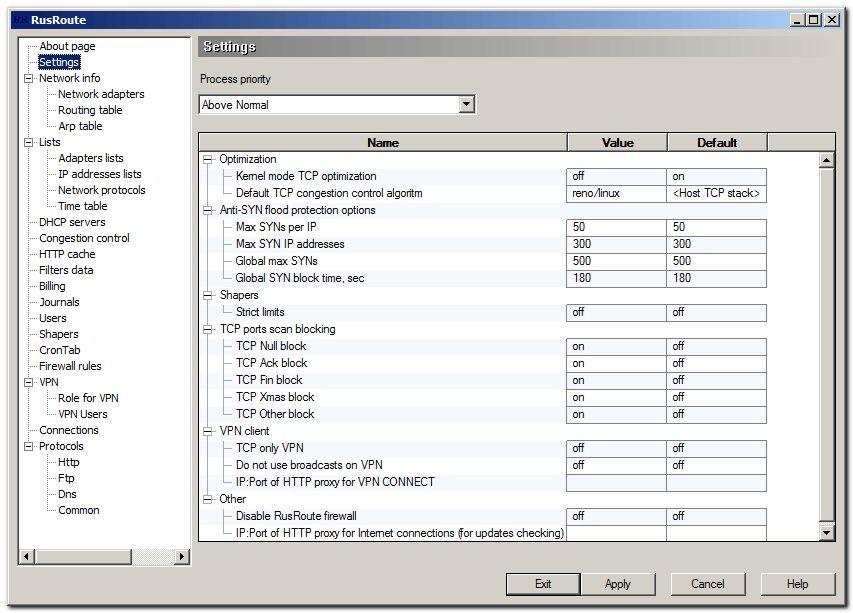Open Users page in the tree

(x=52, y=318)
